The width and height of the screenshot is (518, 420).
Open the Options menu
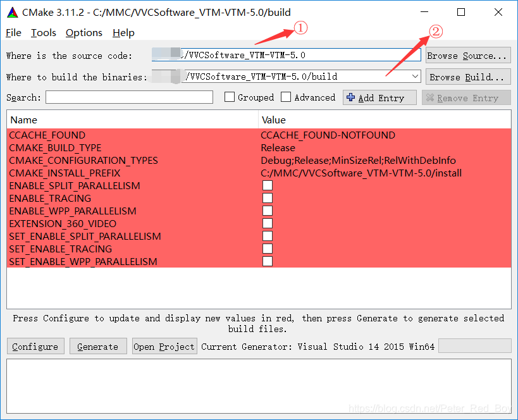point(84,33)
